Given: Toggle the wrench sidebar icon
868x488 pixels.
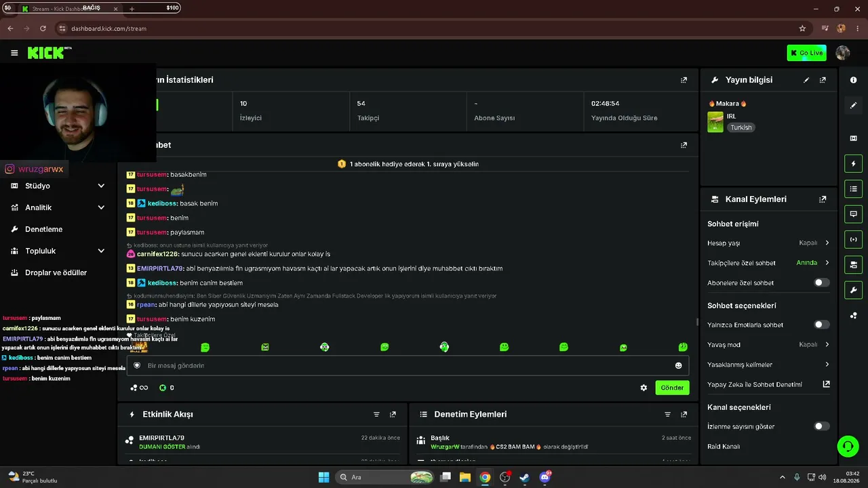Looking at the screenshot, I should tap(853, 290).
